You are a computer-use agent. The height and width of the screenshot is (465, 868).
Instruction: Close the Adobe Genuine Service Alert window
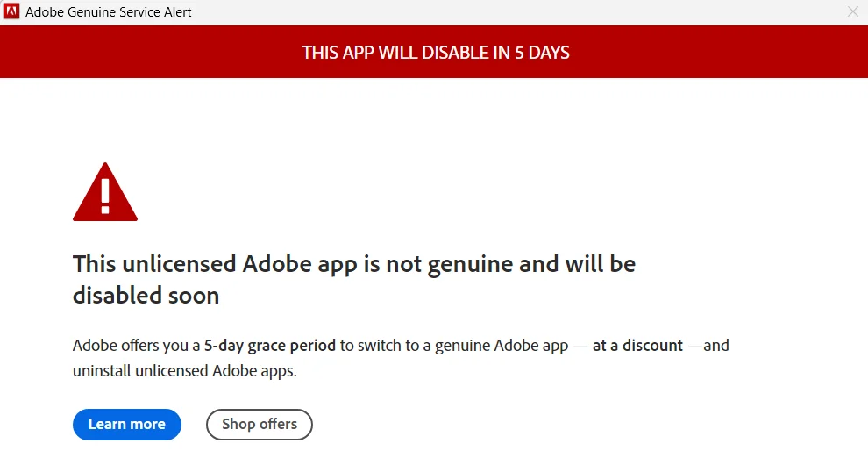point(853,11)
